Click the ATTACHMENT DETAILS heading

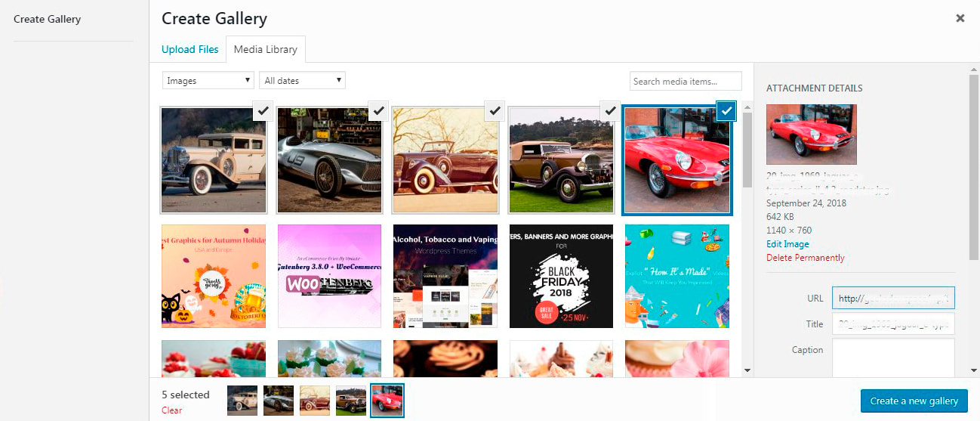pos(815,88)
